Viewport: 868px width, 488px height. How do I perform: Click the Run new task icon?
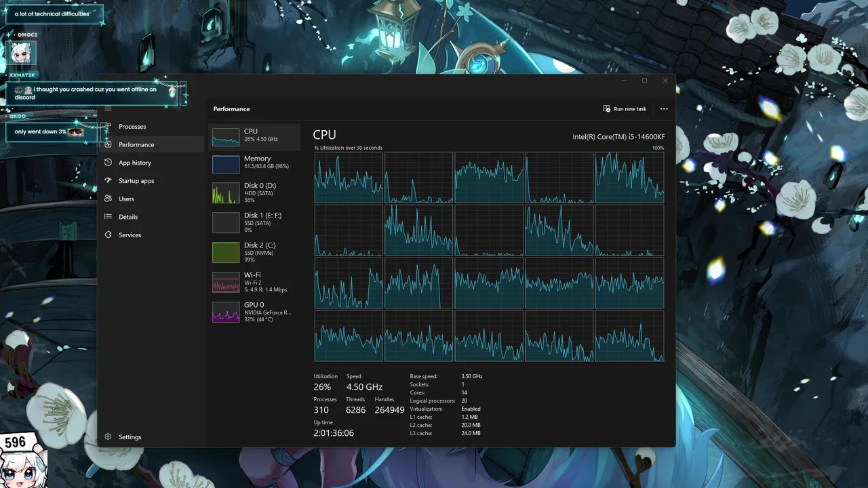(x=607, y=108)
